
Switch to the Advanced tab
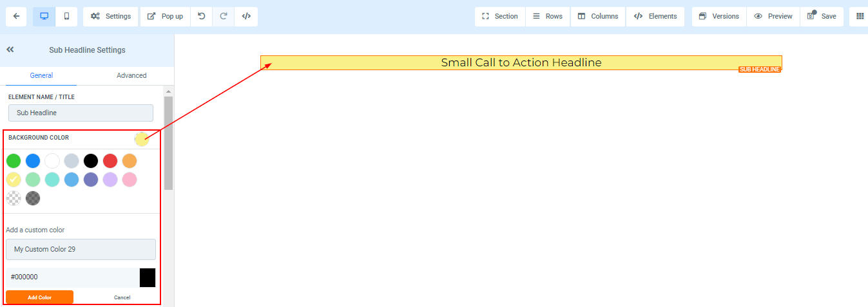pyautogui.click(x=131, y=75)
